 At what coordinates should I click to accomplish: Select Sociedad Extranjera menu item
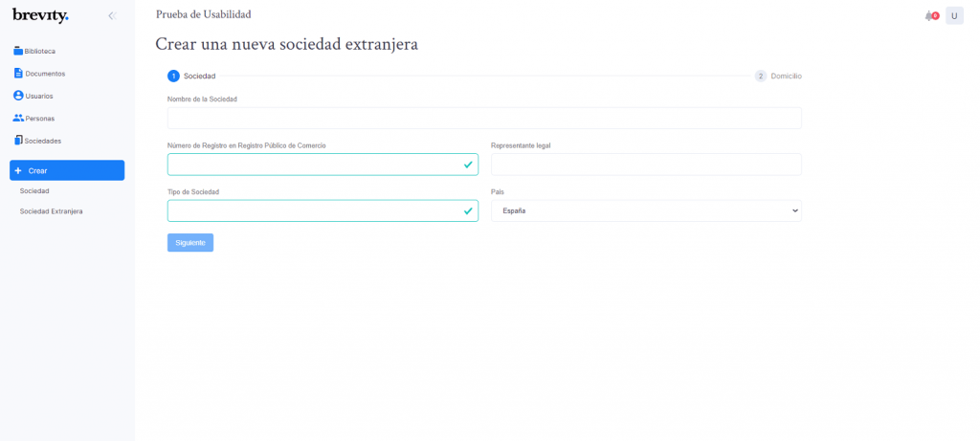[x=52, y=211]
